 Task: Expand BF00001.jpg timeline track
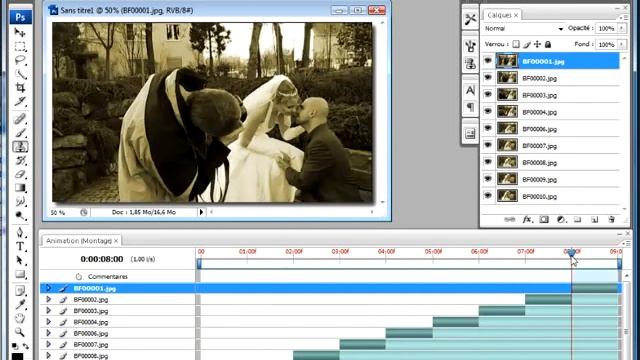(49, 288)
